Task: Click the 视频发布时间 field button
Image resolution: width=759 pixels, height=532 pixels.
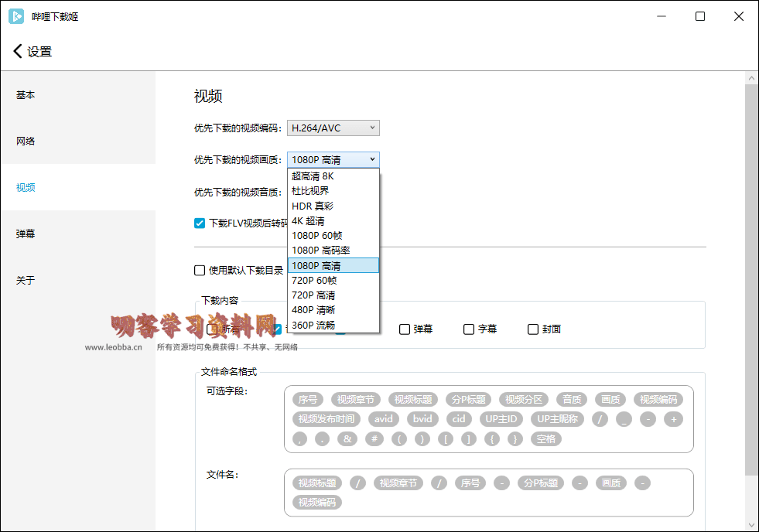Action: coord(326,419)
